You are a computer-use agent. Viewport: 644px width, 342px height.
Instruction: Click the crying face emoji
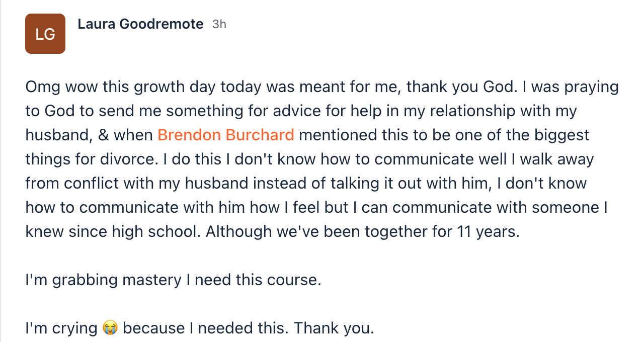click(110, 328)
